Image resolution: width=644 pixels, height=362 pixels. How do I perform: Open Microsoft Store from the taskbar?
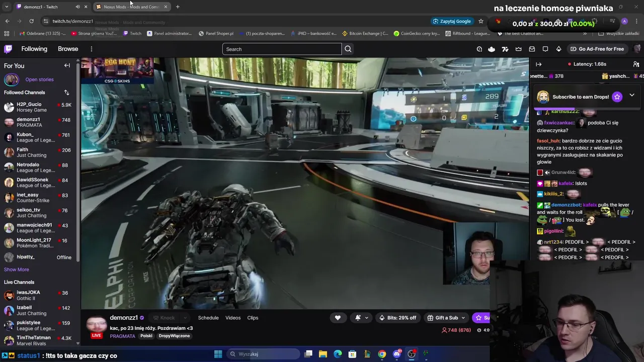352,354
